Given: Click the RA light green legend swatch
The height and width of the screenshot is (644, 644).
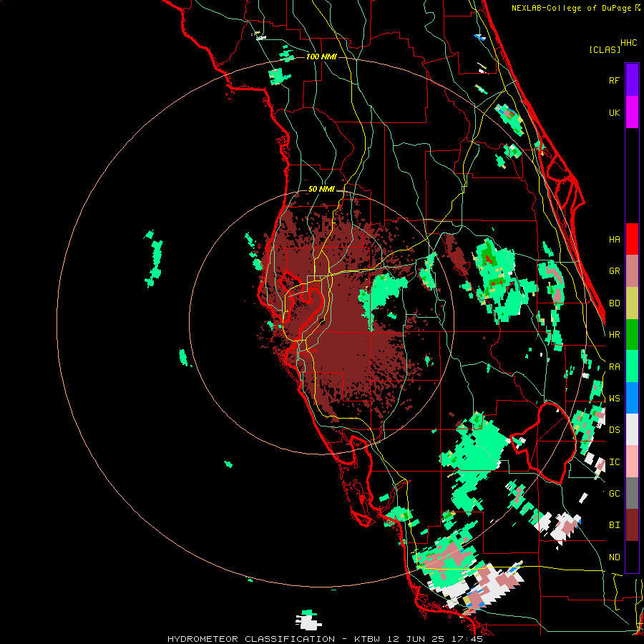Looking at the screenshot, I should coord(632,366).
